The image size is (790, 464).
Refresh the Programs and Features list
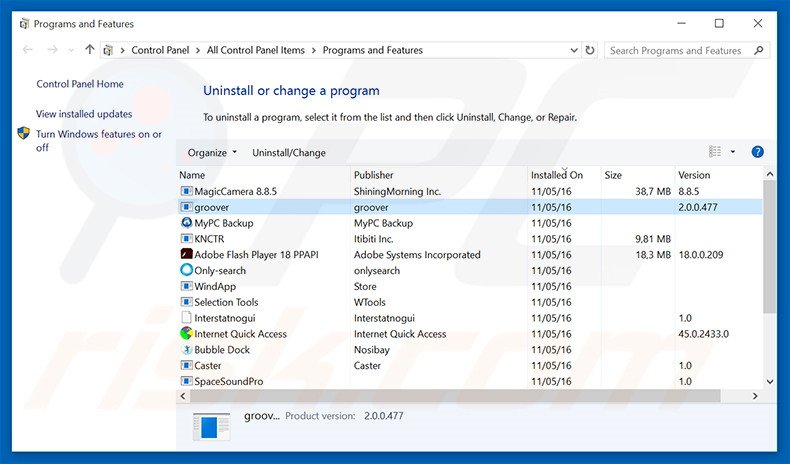point(589,50)
